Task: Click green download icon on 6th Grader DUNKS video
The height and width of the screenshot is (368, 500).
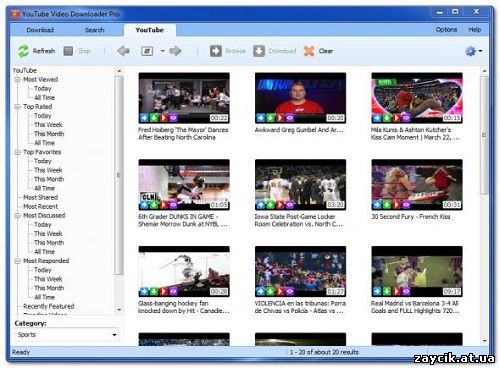Action: coord(154,204)
